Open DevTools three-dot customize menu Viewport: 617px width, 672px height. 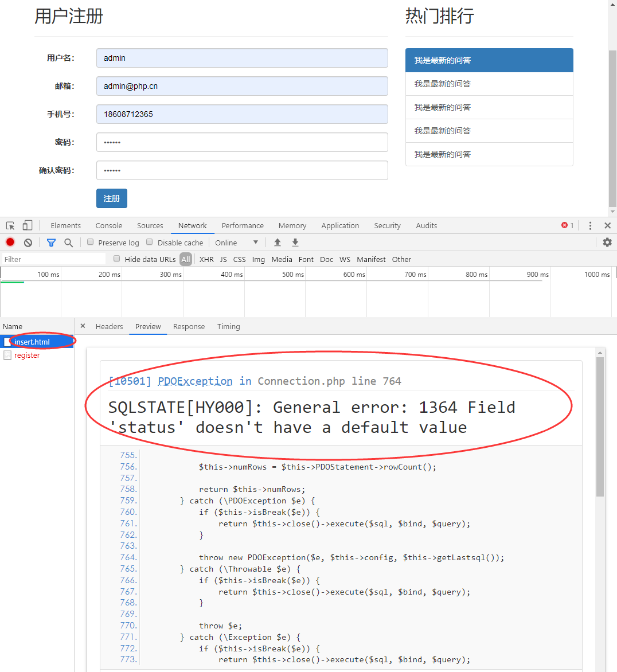pos(590,226)
